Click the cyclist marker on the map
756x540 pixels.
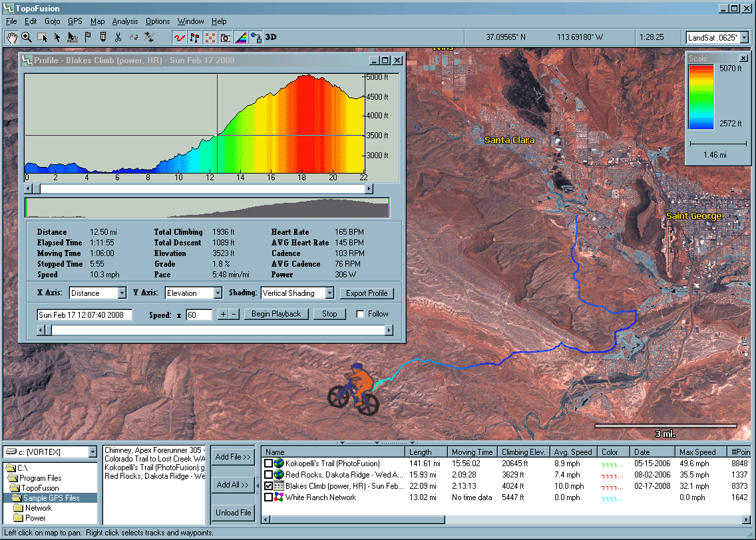354,390
